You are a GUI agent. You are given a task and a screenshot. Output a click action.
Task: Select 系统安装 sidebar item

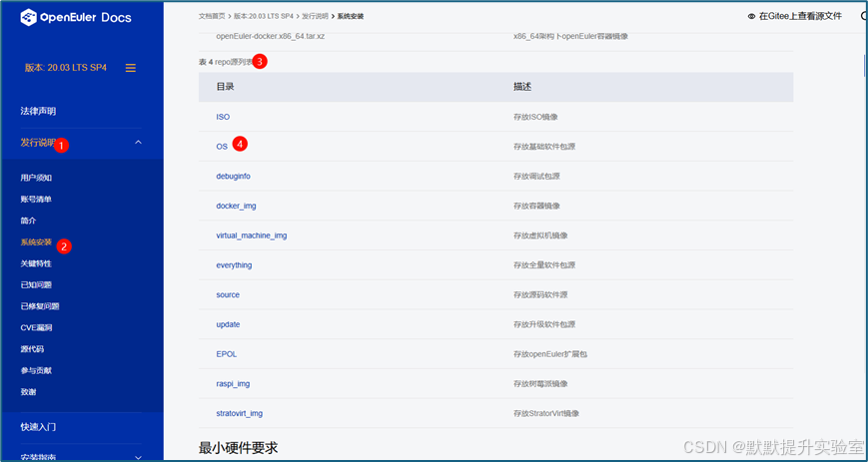click(36, 242)
